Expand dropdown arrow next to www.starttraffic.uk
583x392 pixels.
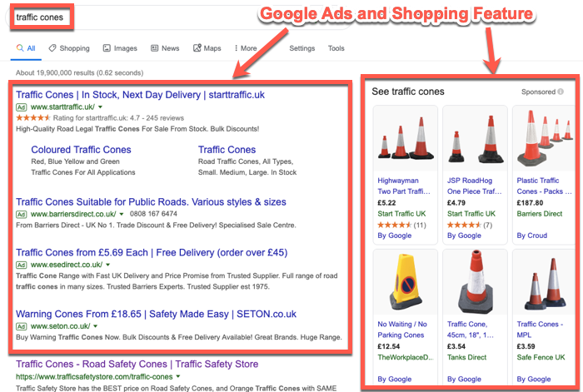tap(99, 108)
